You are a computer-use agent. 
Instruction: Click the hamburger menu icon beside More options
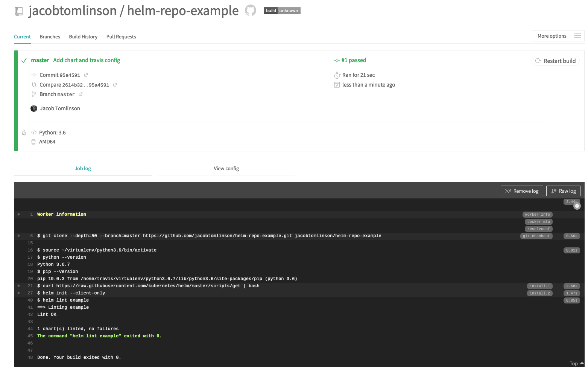[577, 36]
